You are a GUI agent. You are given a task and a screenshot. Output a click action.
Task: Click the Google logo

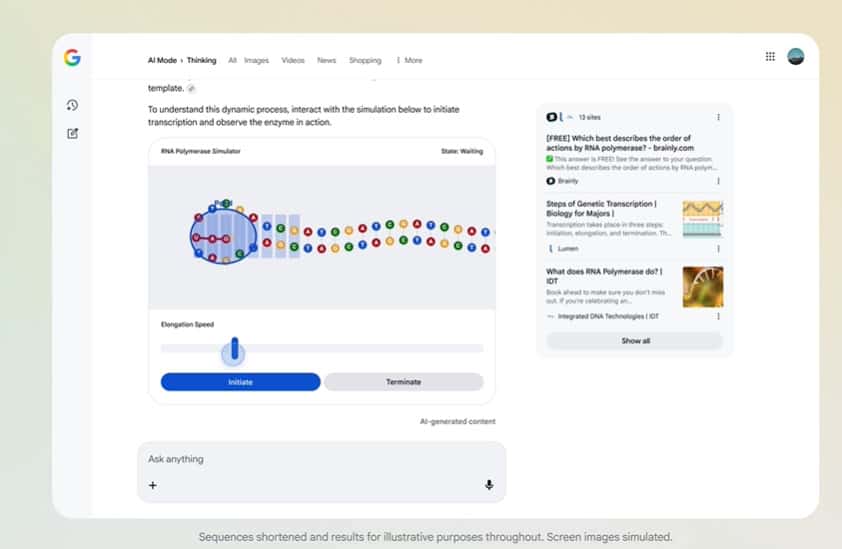[72, 58]
